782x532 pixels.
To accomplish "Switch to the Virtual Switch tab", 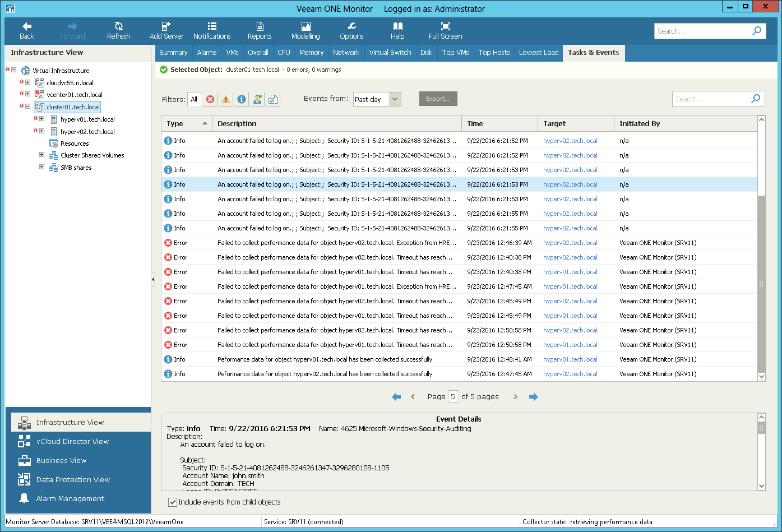I will coord(390,53).
